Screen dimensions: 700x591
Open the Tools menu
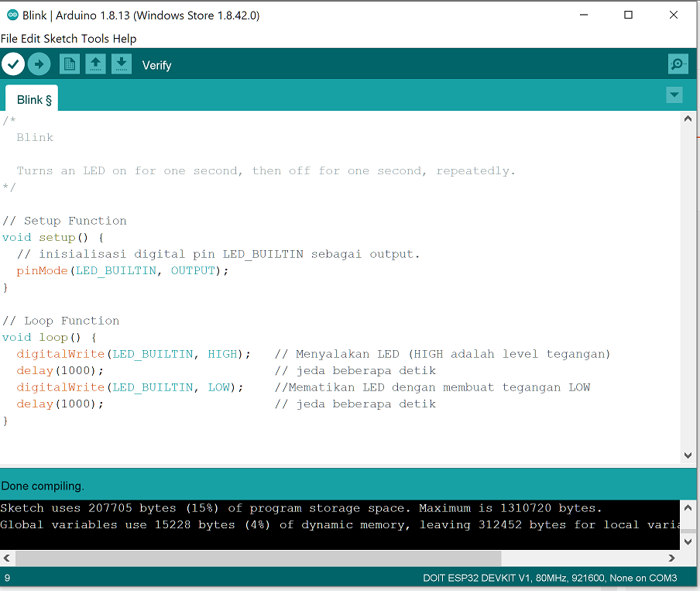pos(95,39)
